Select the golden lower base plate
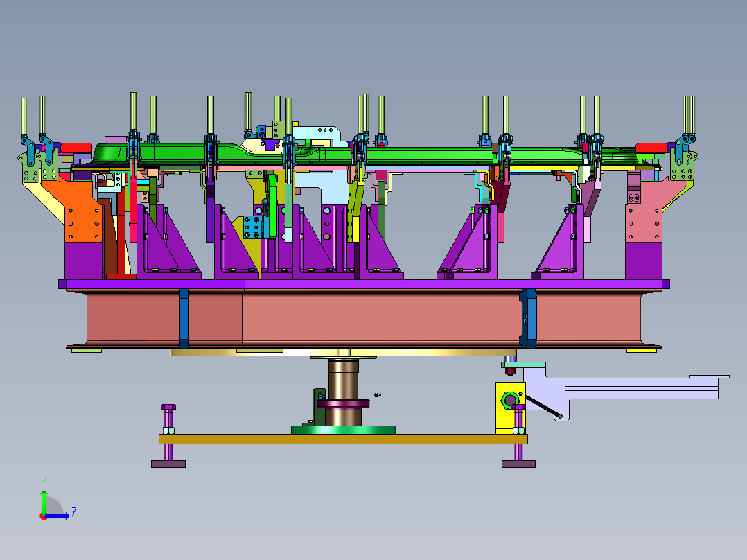747x560 pixels. pyautogui.click(x=343, y=439)
